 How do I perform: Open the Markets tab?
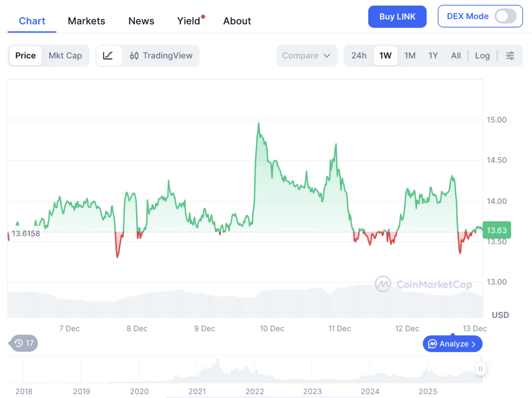click(x=87, y=21)
